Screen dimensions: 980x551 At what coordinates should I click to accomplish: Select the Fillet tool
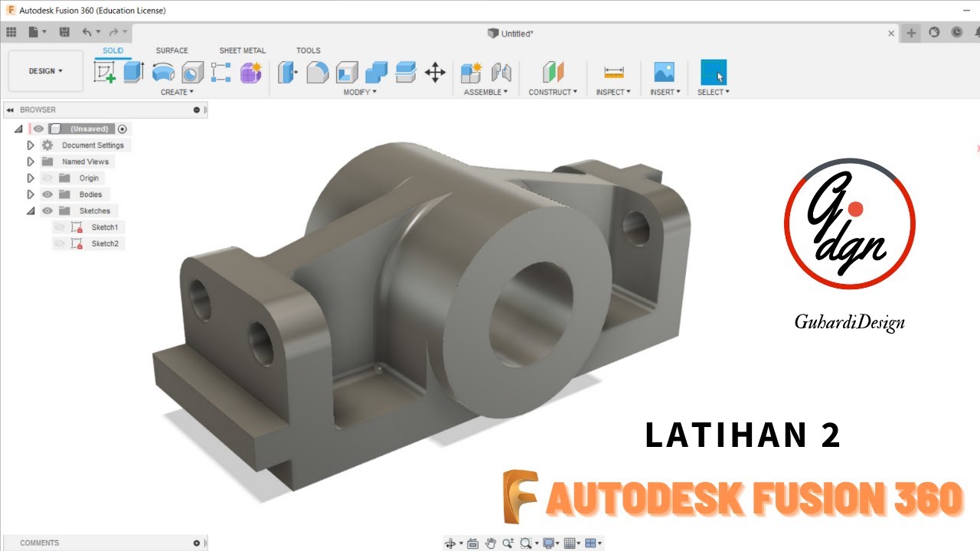point(317,73)
